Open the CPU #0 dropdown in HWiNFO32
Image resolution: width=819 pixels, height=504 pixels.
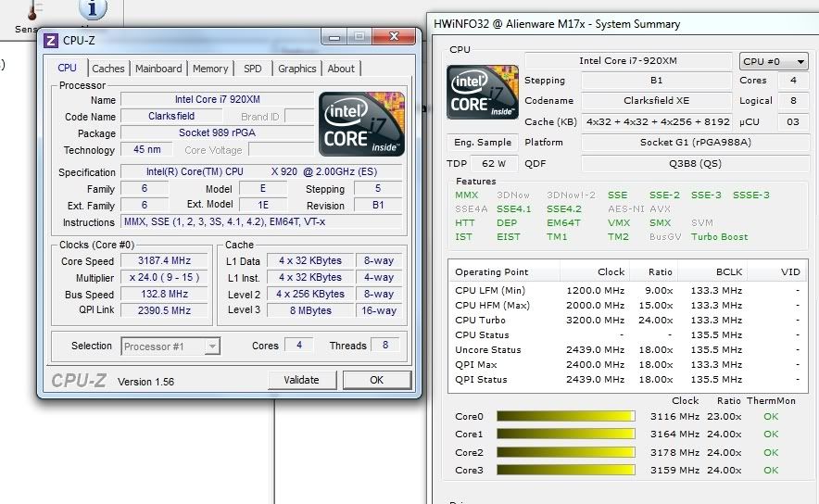[774, 62]
